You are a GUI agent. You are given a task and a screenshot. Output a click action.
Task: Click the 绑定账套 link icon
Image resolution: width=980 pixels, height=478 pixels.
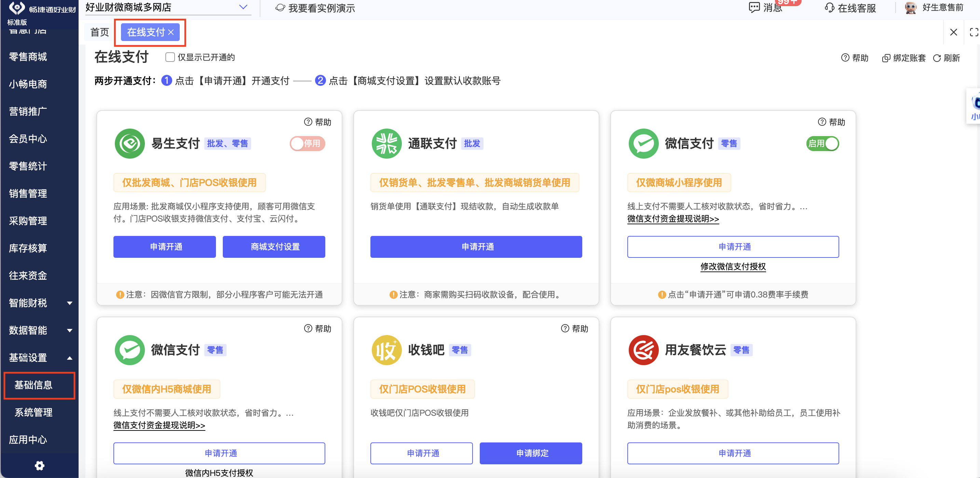coord(886,58)
